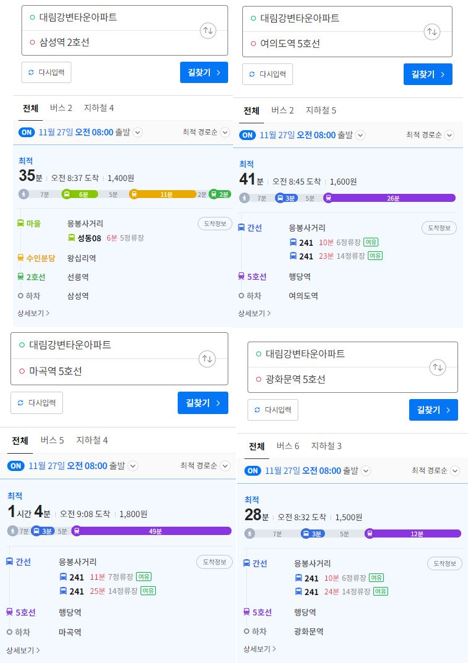Click the purple 5호선 icon in 여의도역 route
Screen dimensions: 472x670
pos(241,276)
